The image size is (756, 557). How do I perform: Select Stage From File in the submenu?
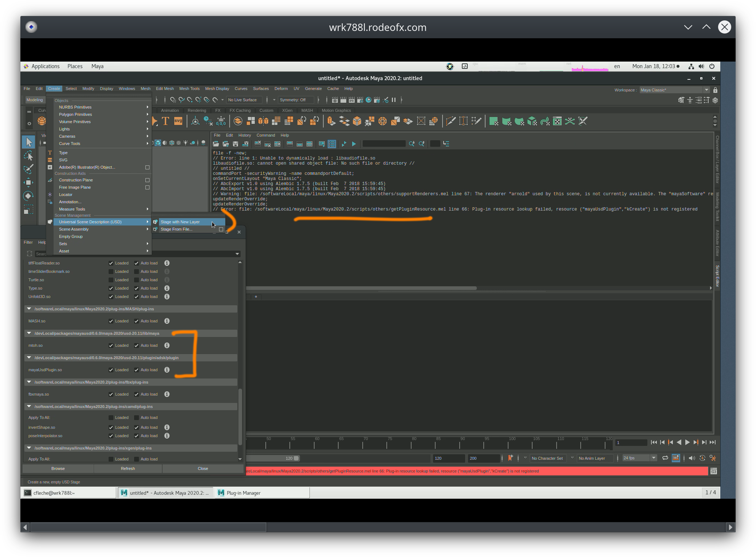pos(176,229)
